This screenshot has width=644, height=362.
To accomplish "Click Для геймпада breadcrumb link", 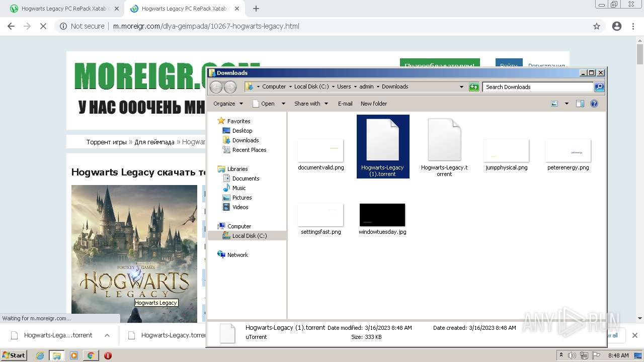I will coord(154,142).
